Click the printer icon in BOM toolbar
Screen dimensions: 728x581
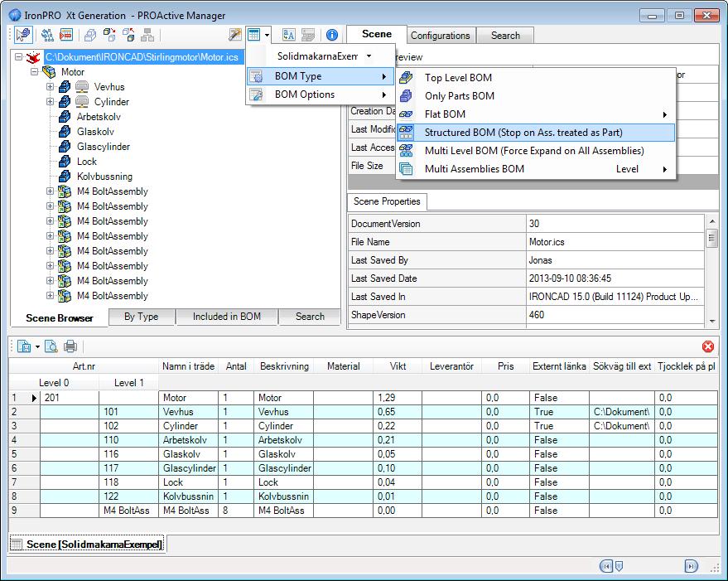tap(70, 346)
